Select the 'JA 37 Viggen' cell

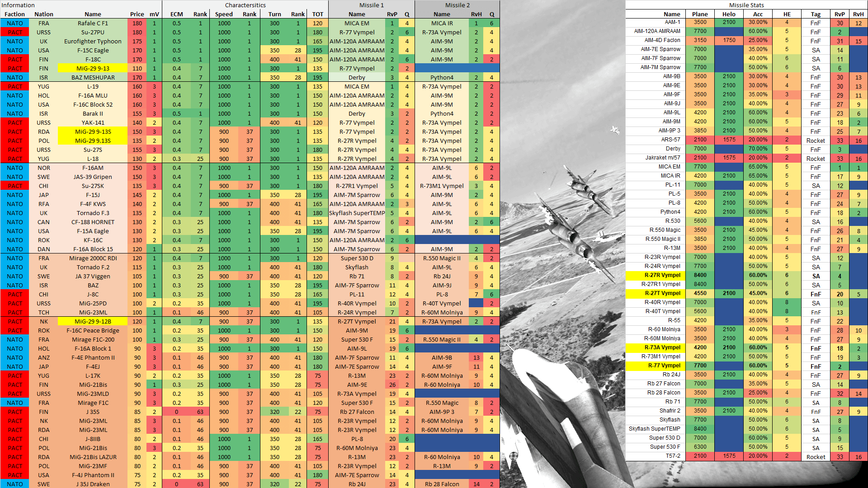pyautogui.click(x=93, y=276)
